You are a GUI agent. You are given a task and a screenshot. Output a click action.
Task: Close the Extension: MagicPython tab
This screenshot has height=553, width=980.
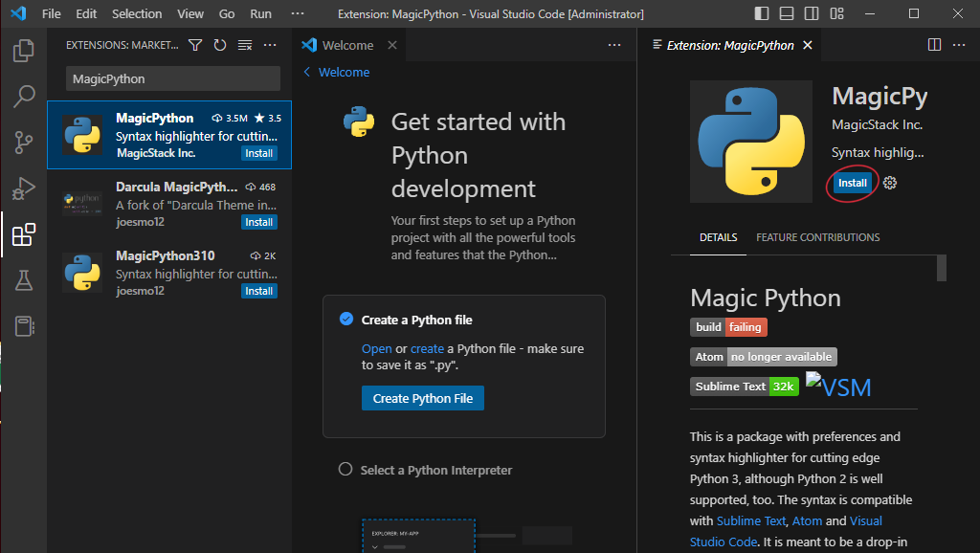[x=808, y=45]
